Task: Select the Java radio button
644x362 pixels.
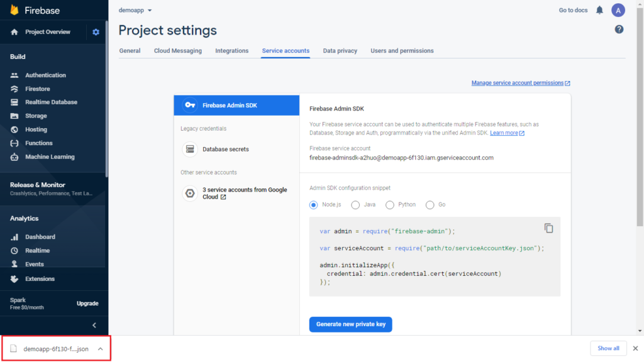Action: point(355,205)
